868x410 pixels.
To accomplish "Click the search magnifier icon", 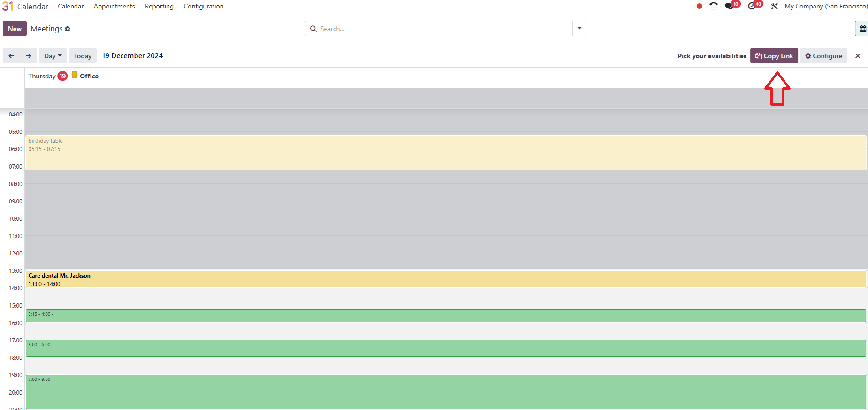I will (313, 29).
